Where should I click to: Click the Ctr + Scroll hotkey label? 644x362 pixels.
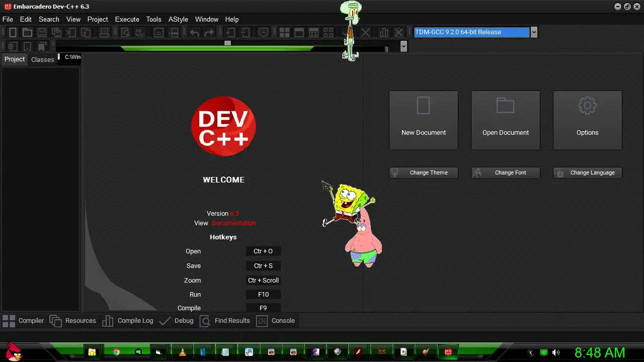click(x=263, y=281)
